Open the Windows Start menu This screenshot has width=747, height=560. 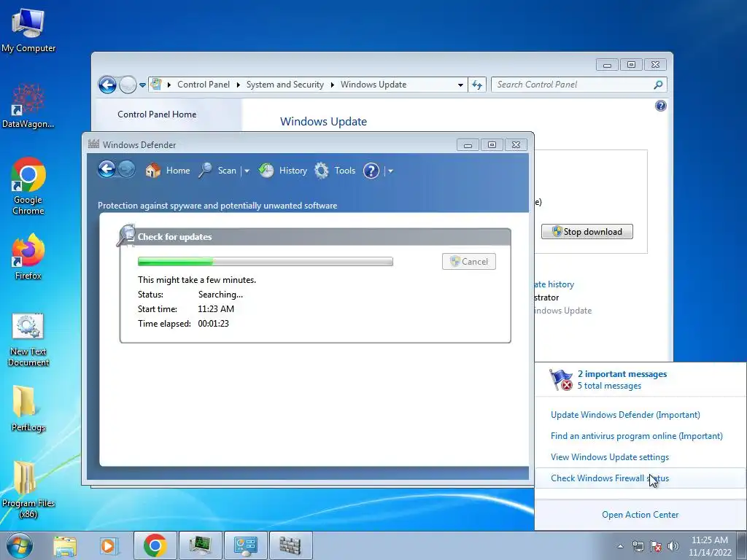click(19, 545)
